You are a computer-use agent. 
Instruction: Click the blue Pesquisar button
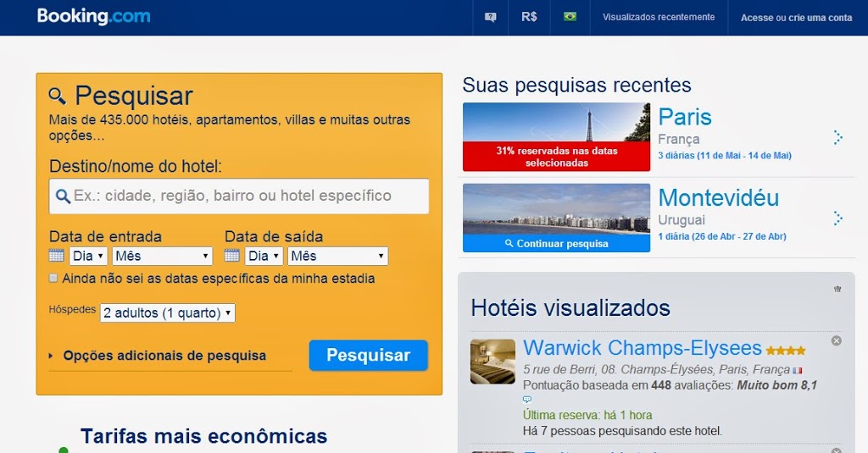tap(368, 356)
